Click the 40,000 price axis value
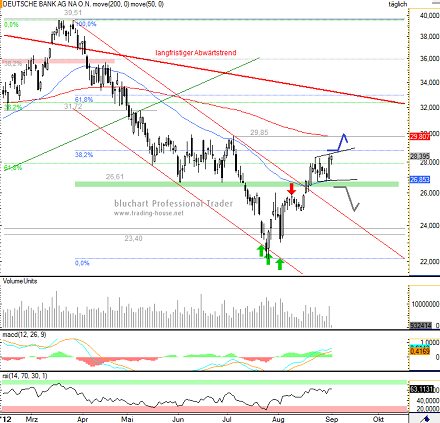The height and width of the screenshot is (423, 440). pos(430,15)
